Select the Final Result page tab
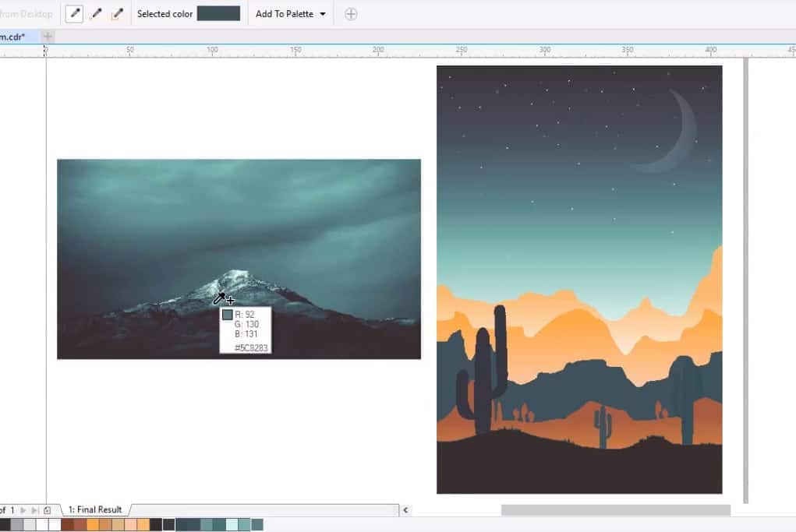Viewport: 796px width, 532px height. [x=95, y=509]
